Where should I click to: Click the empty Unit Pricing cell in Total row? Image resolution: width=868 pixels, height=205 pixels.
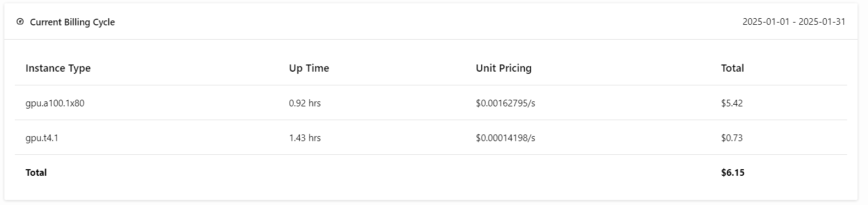pos(588,172)
